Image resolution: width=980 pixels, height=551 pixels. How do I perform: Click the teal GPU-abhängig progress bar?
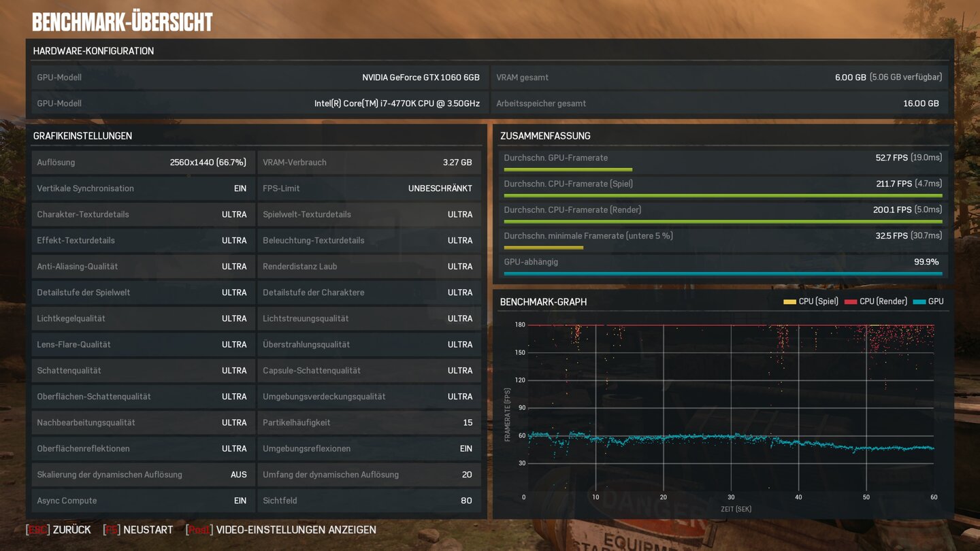point(723,273)
